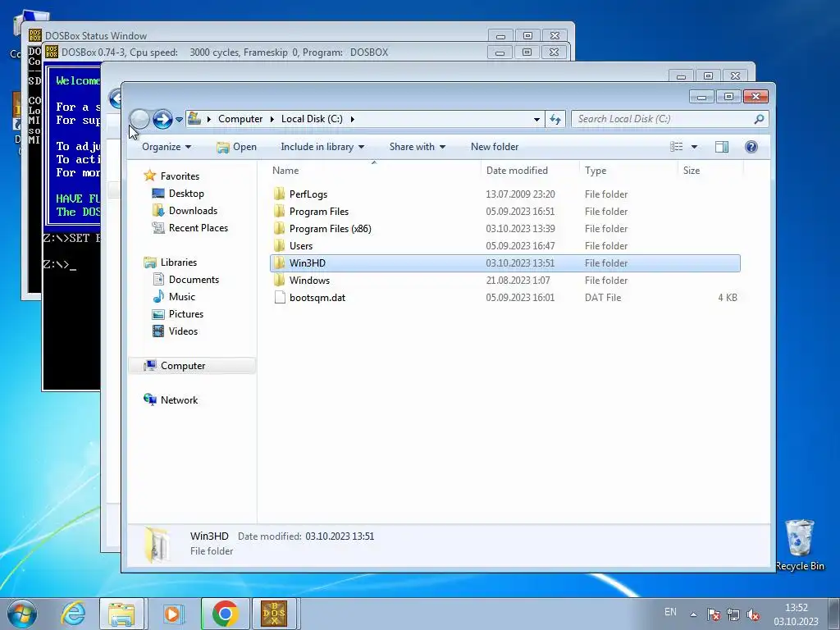Viewport: 840px width, 630px height.
Task: Click the Windows Start button
Action: tap(22, 614)
